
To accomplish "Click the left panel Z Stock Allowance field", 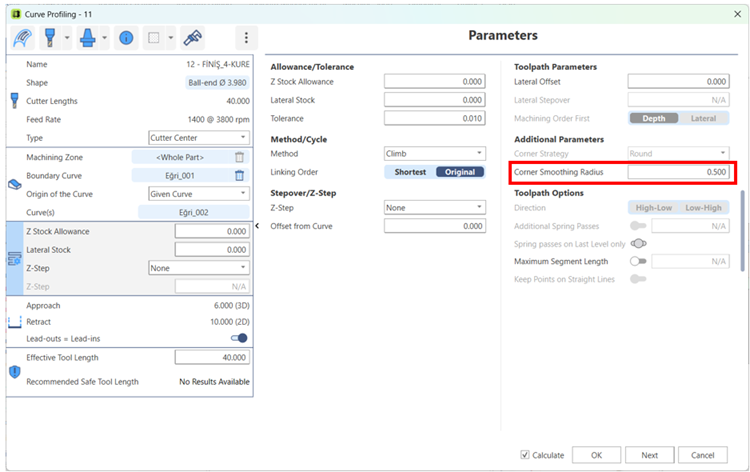I will pyautogui.click(x=212, y=231).
